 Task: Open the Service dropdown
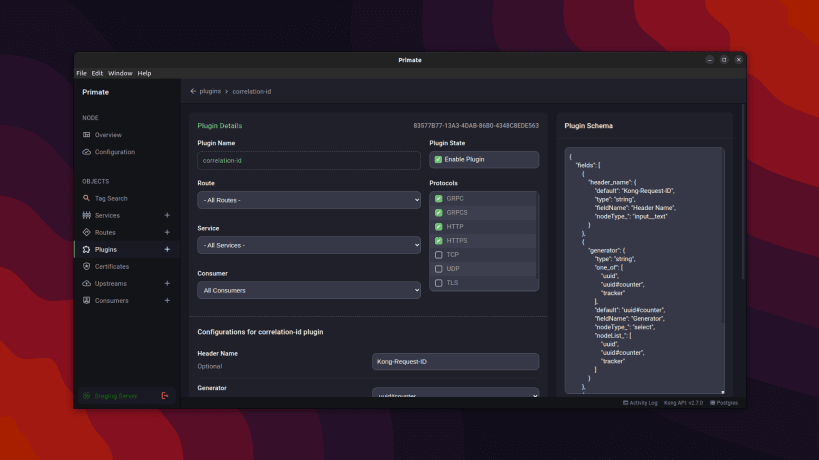coord(309,245)
